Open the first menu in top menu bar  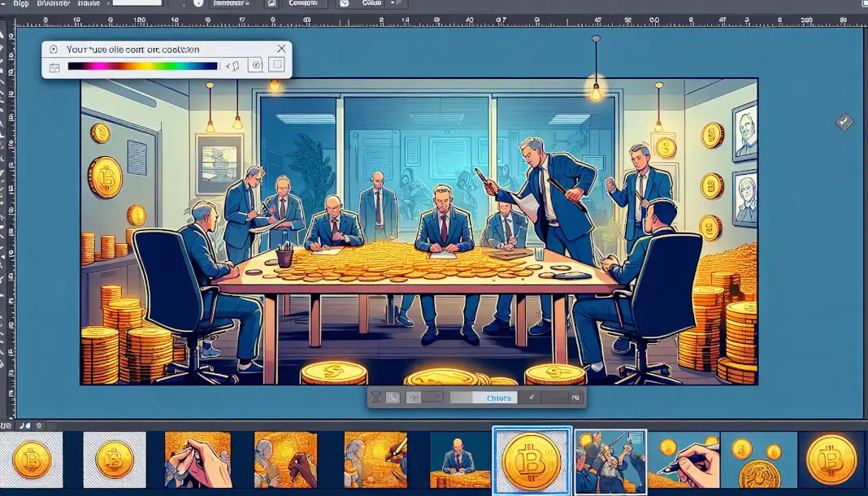pos(20,3)
